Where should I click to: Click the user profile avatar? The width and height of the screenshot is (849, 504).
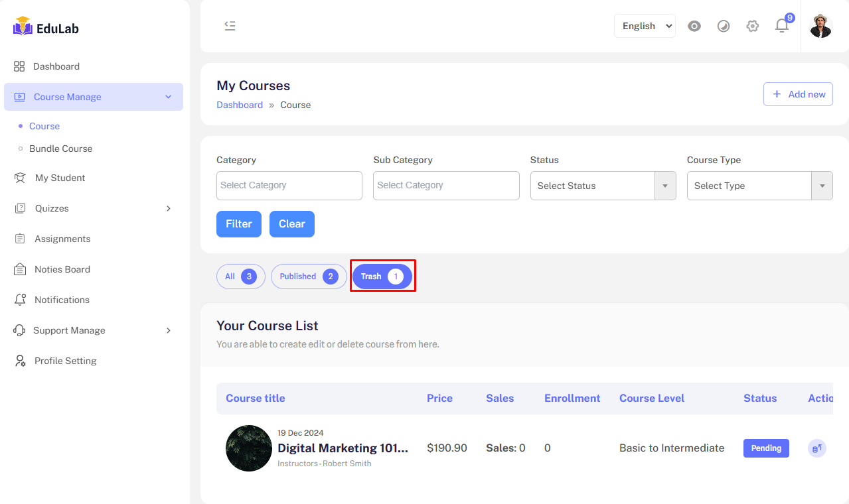tap(820, 26)
